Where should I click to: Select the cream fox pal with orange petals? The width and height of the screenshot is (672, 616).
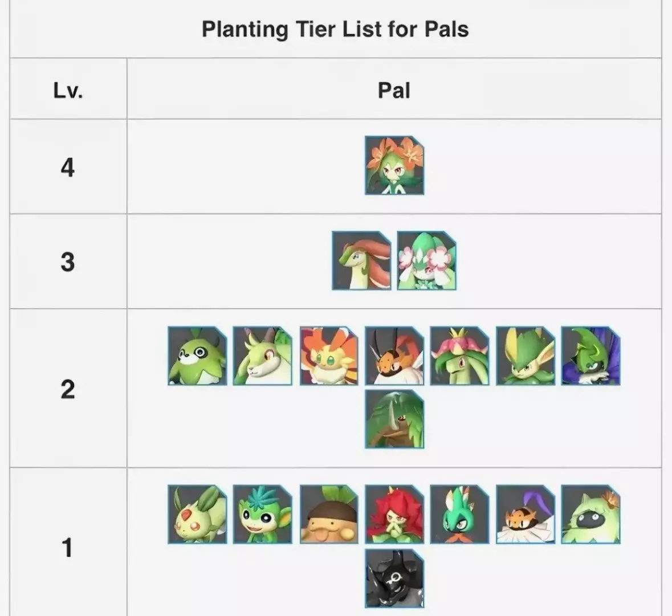pos(328,356)
